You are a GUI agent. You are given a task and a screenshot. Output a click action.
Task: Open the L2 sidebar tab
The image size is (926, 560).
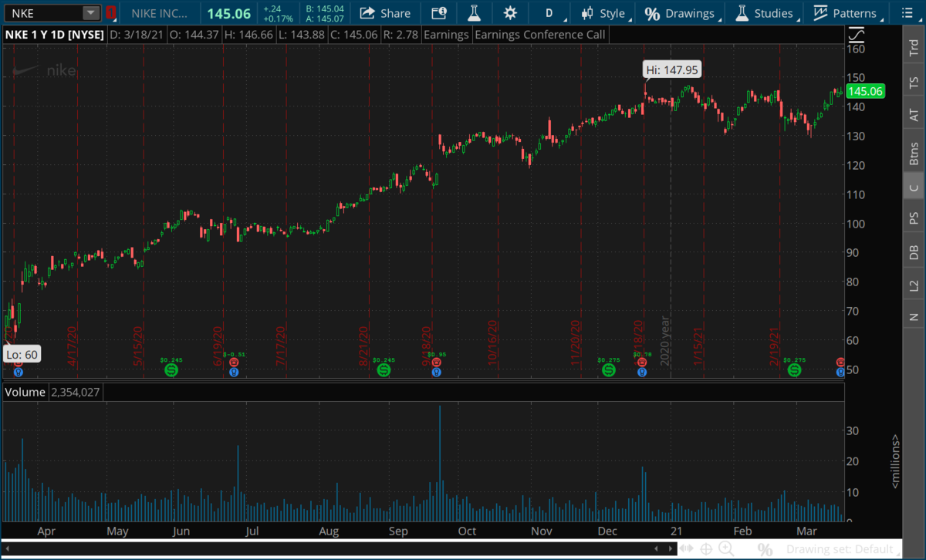[914, 285]
